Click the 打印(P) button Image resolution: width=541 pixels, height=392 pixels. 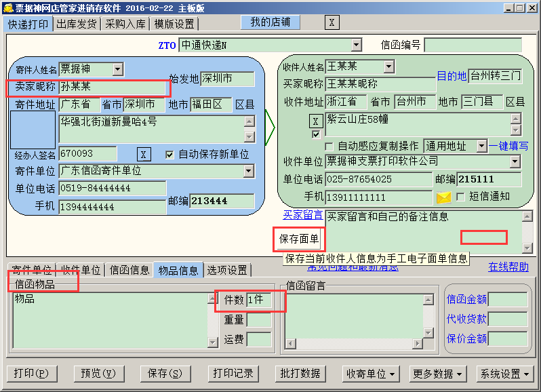tap(31, 374)
